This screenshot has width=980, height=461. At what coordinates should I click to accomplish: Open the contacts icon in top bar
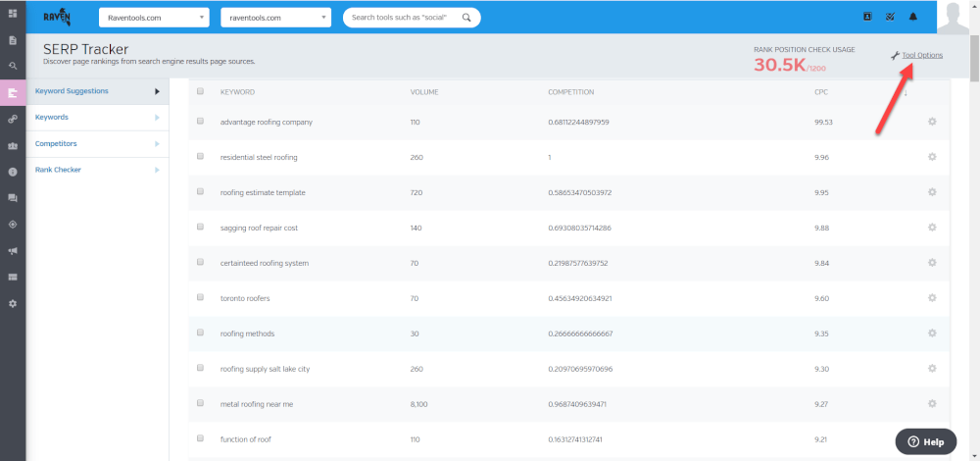point(867,17)
